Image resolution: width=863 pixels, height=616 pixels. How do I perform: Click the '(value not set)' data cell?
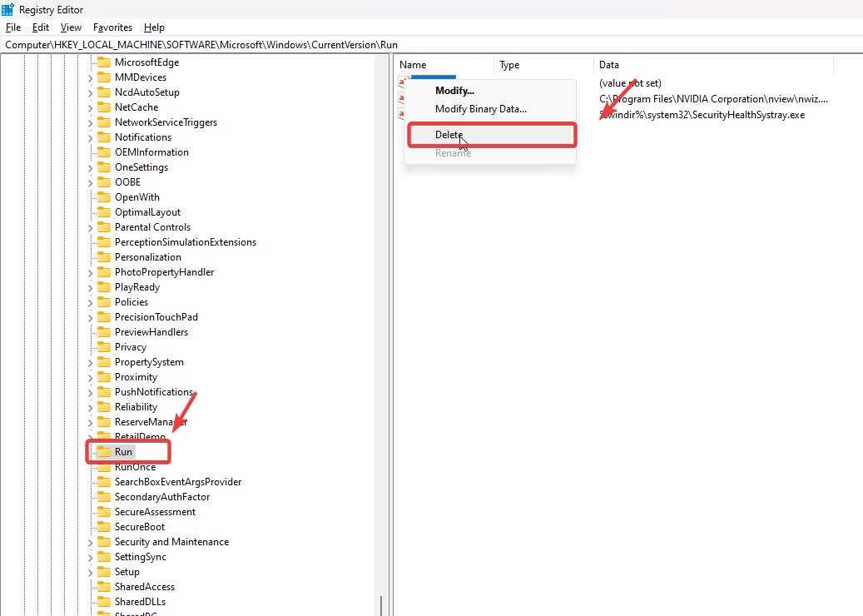630,83
